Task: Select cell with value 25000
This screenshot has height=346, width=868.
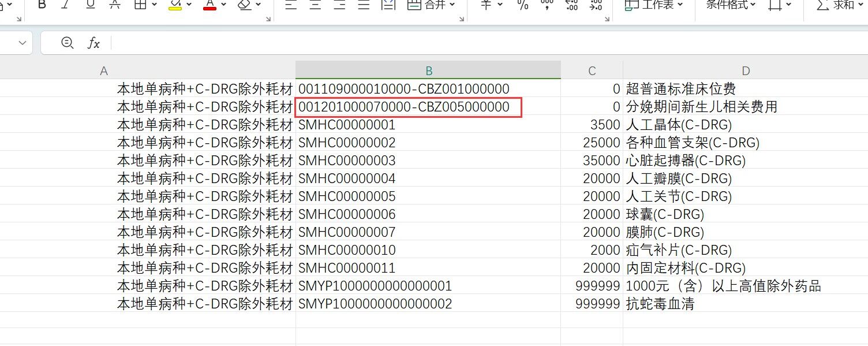Action: point(592,143)
